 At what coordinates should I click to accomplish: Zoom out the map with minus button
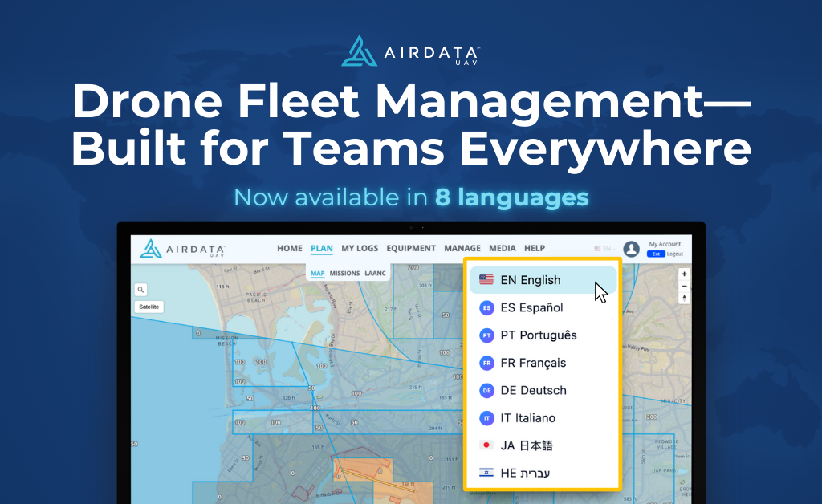coord(684,286)
